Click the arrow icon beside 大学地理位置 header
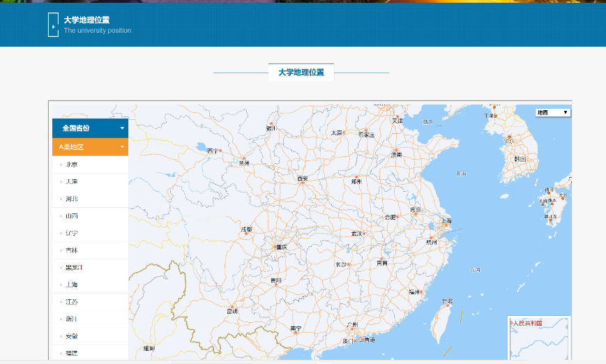Screen dimensions: 606x364 [x=52, y=25]
